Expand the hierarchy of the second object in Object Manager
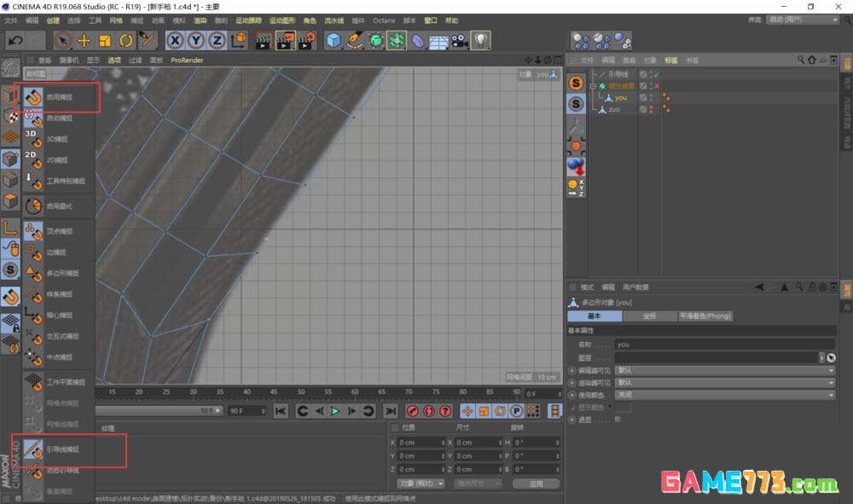Screen dimensions: 853x504 (592, 85)
